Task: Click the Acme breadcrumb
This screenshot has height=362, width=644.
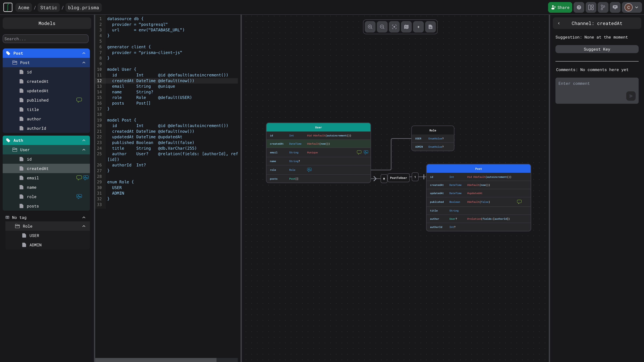Action: pos(24,8)
